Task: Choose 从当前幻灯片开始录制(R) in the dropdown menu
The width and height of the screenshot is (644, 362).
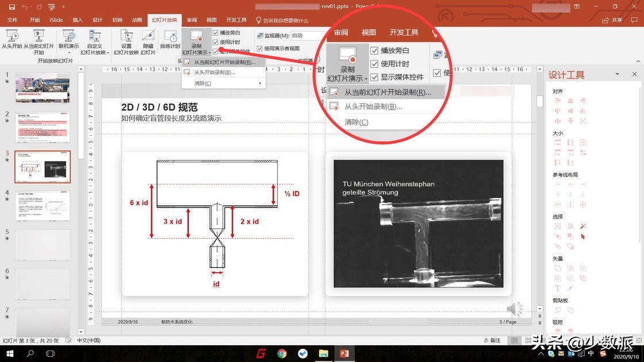Action: point(224,63)
